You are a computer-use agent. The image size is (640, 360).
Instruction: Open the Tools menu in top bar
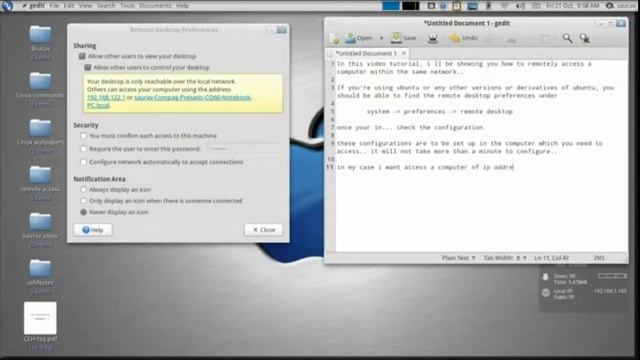coord(127,6)
